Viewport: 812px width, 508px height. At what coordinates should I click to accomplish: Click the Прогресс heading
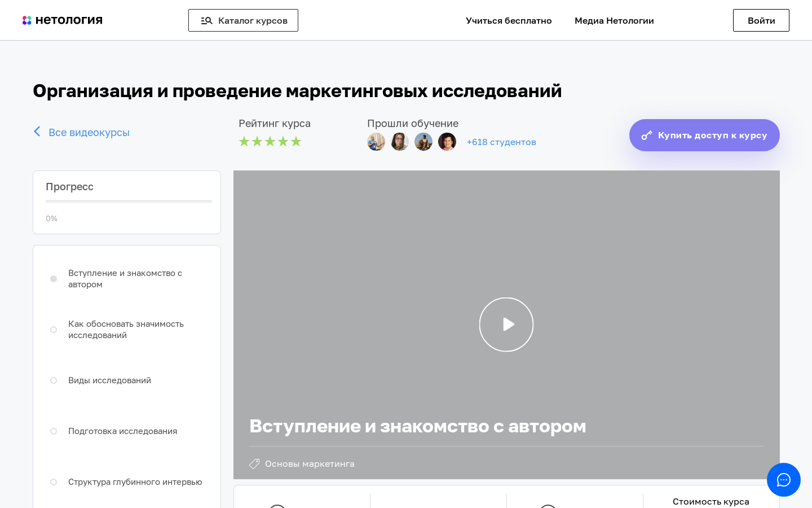[69, 187]
